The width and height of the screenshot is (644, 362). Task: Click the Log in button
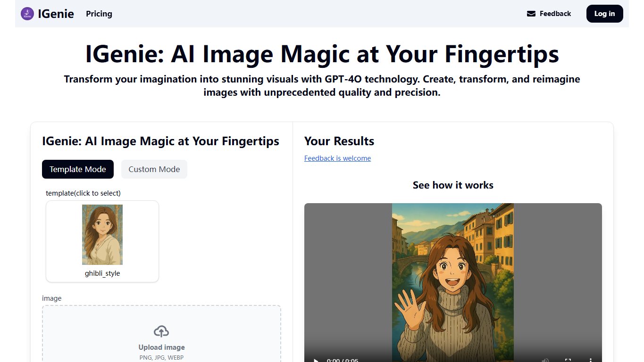click(605, 14)
